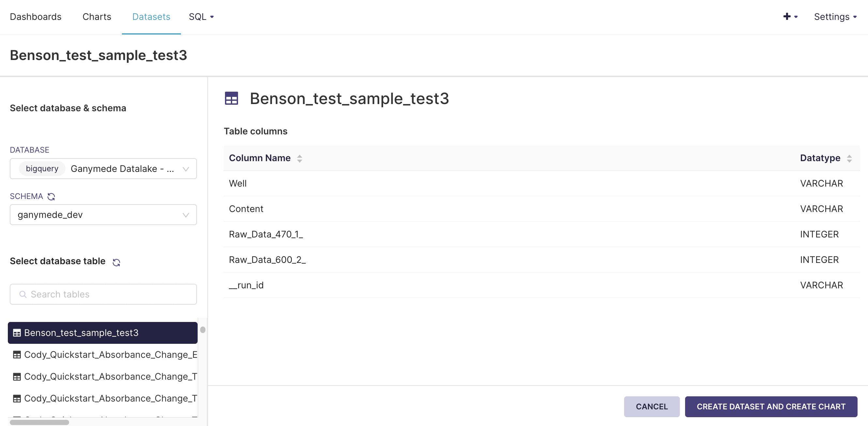The height and width of the screenshot is (426, 868).
Task: Click the search tables input field
Action: pos(103,294)
